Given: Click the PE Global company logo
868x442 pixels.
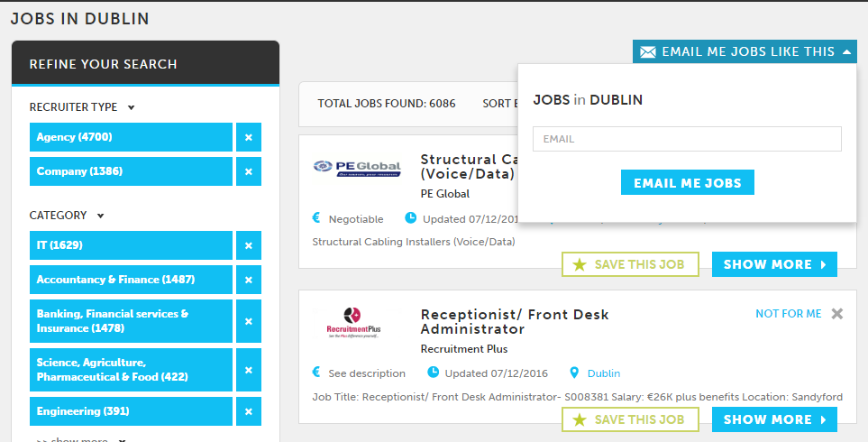Looking at the screenshot, I should pyautogui.click(x=357, y=168).
